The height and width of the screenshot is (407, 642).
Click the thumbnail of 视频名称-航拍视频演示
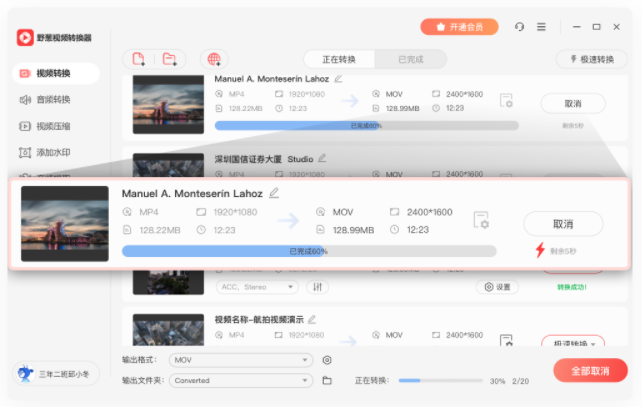click(x=168, y=330)
